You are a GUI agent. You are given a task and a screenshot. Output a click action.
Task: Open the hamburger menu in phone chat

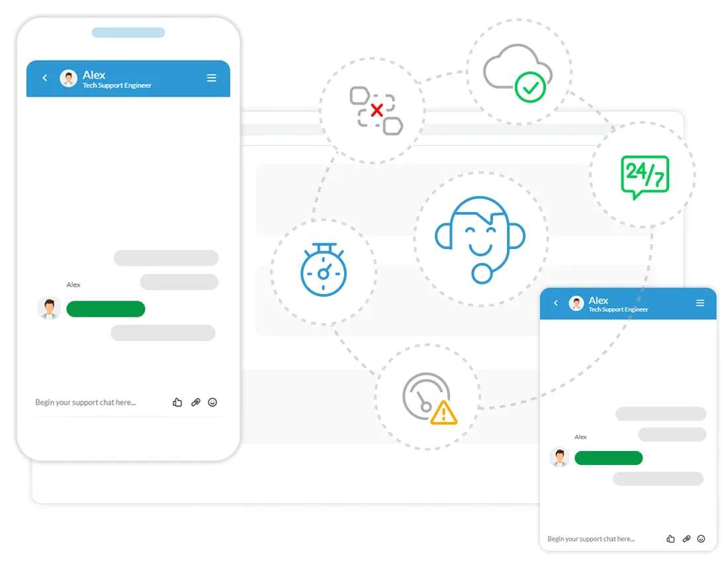(212, 78)
